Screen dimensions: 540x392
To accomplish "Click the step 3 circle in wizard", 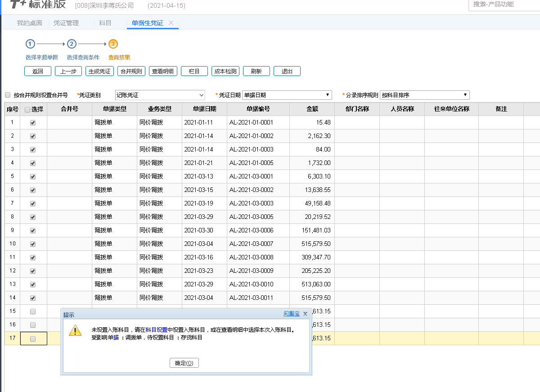I will point(113,44).
